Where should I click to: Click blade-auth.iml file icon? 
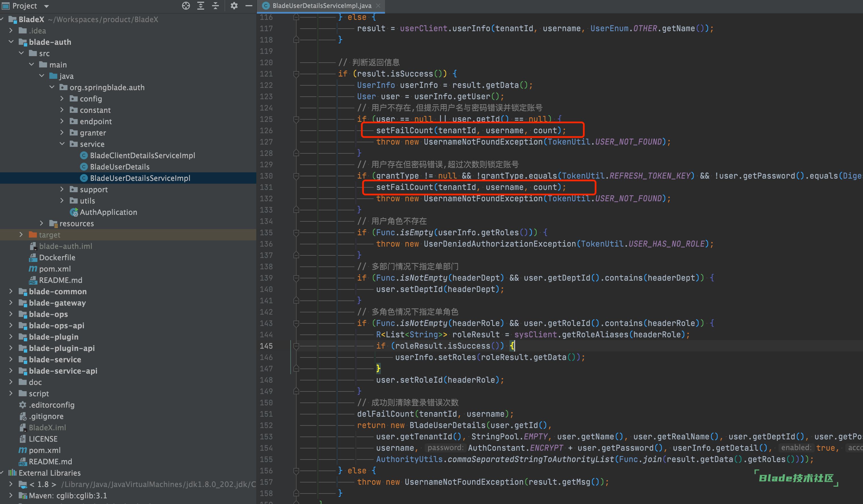(33, 246)
